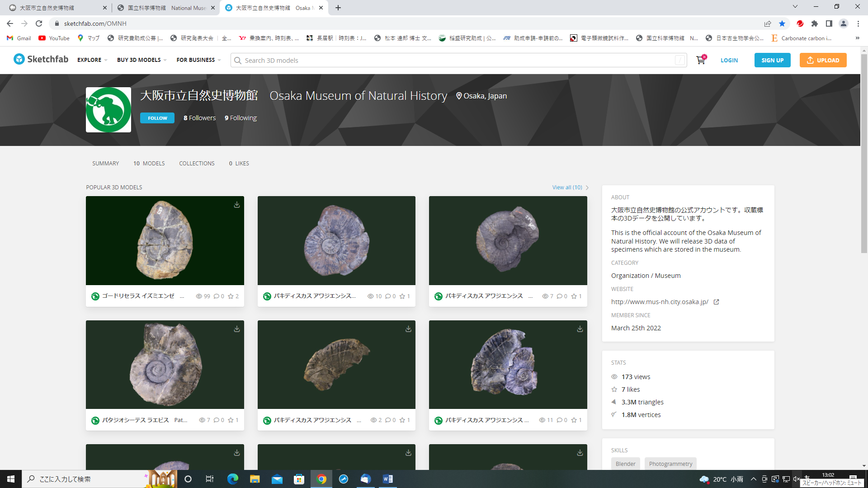Click the UPLOAD button
Screen dimensions: 868x488
point(823,60)
